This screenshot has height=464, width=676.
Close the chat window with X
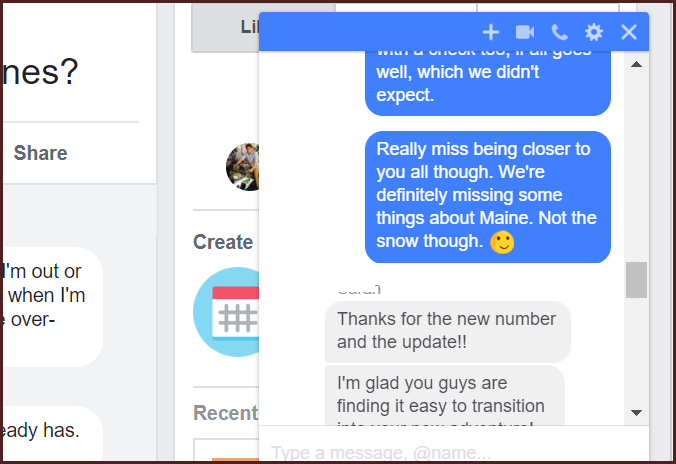[629, 32]
